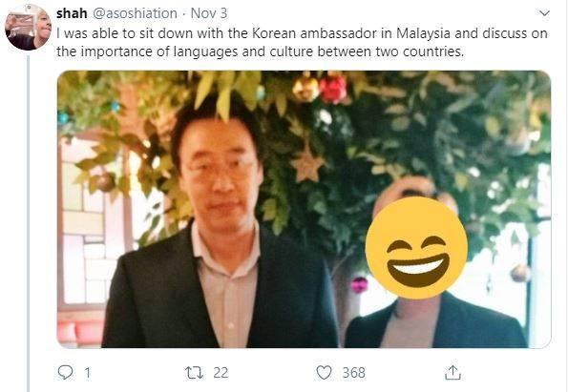Click the star ornament in the photo
This screenshot has width=568, height=392.
(306, 166)
